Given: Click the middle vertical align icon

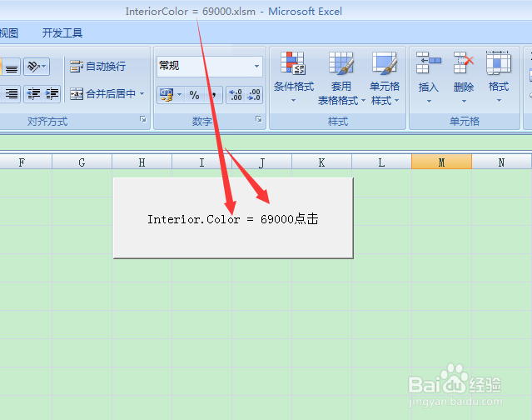Looking at the screenshot, I should tap(12, 67).
